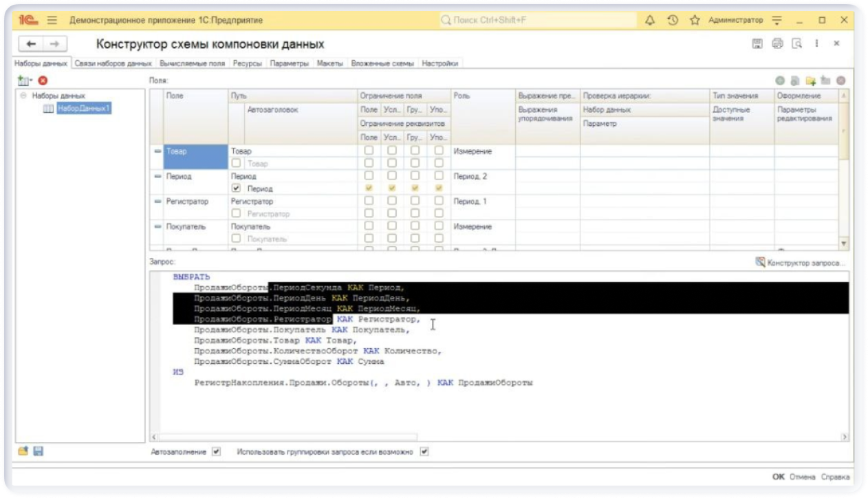Switch to the Ресурсы tab
Viewport: 868px width, 498px height.
click(247, 63)
